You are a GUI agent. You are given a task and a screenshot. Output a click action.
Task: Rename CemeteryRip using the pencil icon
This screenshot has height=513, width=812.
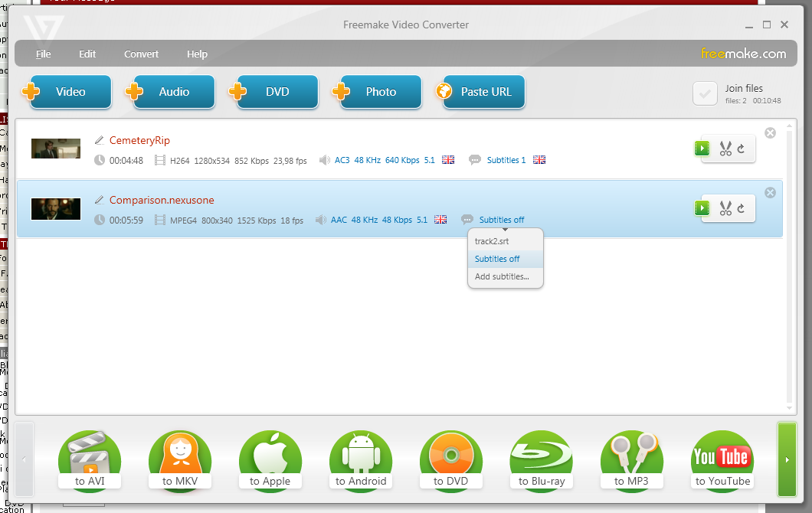pos(100,140)
